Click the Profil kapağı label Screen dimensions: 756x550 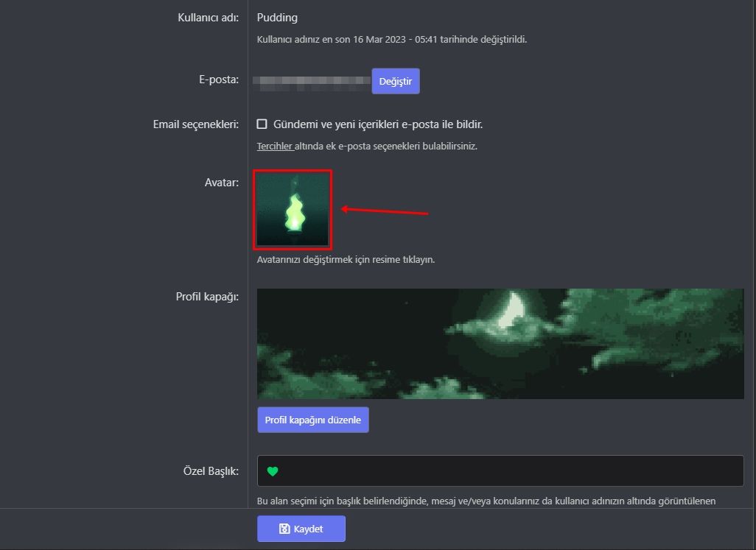pyautogui.click(x=207, y=297)
